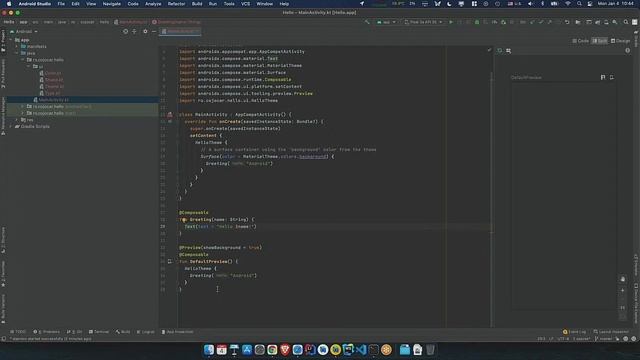Open the Navigate menu
This screenshot has height=360, width=640.
tap(111, 4)
